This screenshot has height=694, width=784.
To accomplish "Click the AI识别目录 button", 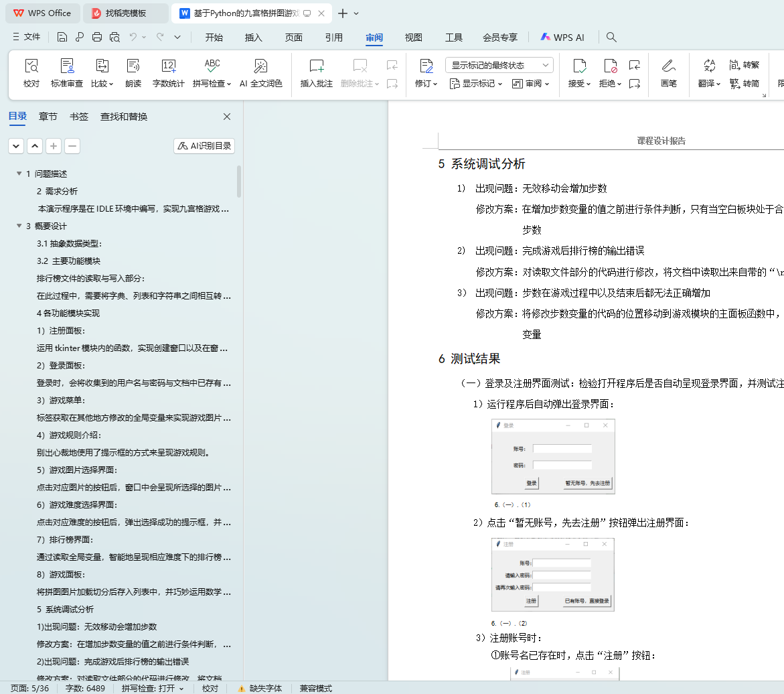I will [x=204, y=146].
